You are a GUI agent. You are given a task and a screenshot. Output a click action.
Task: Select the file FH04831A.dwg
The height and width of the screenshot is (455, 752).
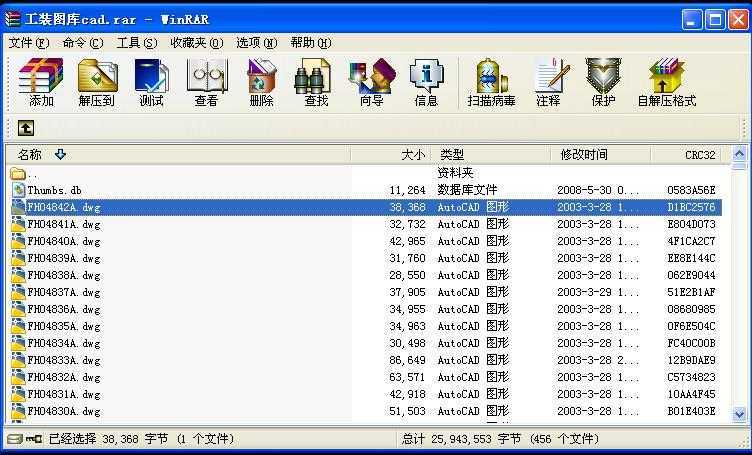(64, 395)
